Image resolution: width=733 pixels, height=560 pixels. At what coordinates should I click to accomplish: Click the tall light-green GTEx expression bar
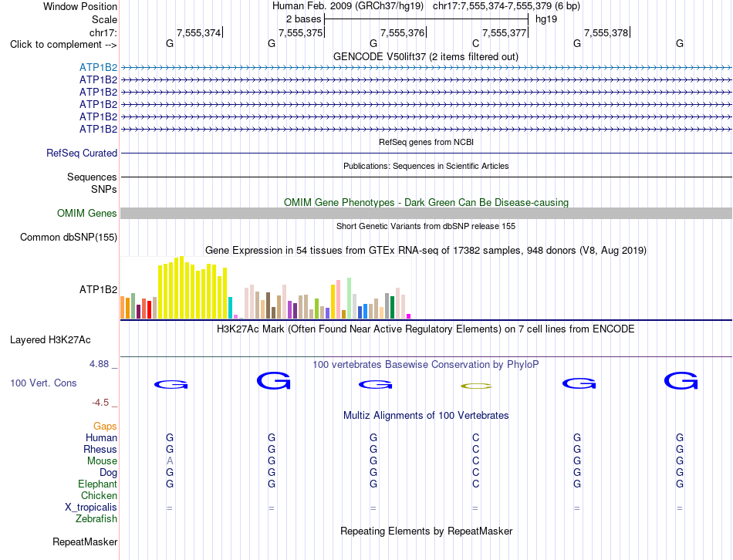(349, 299)
